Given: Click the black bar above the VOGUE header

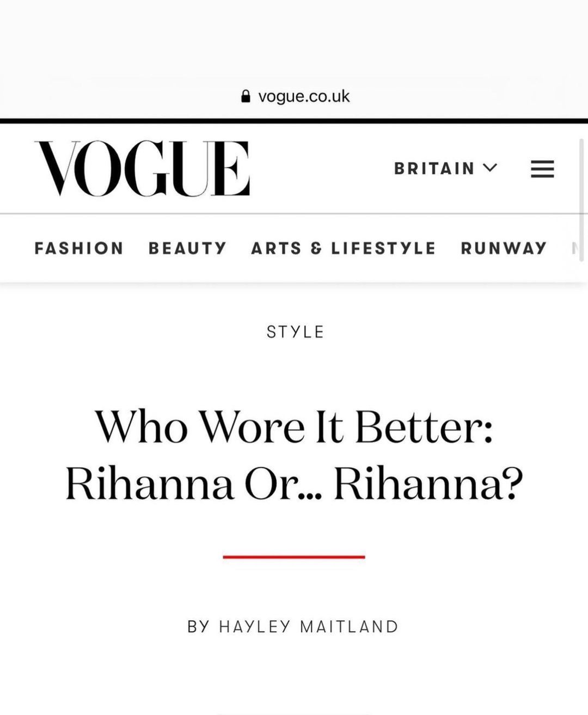Looking at the screenshot, I should click(294, 120).
